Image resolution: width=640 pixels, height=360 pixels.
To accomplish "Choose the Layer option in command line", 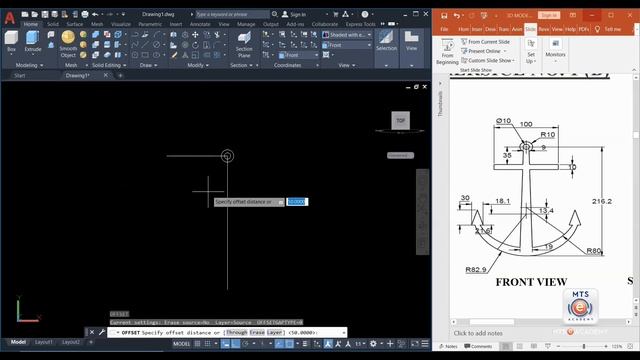I will (x=274, y=333).
